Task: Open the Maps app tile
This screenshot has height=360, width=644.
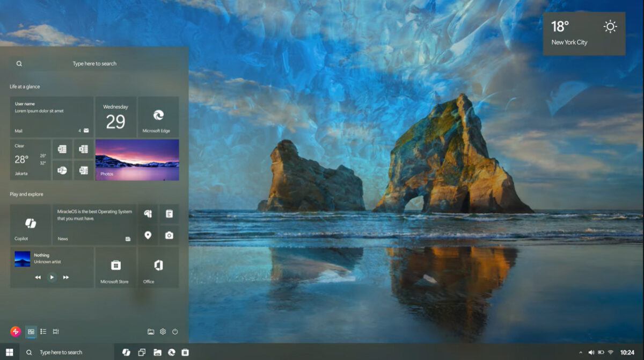Action: 149,235
